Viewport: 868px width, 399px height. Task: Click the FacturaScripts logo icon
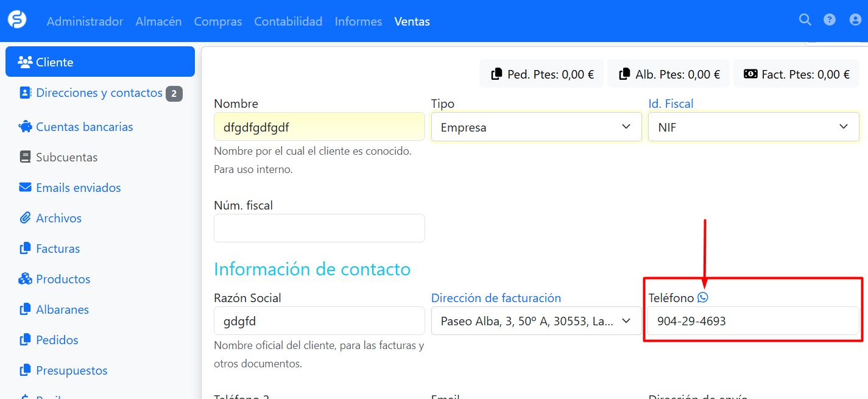[x=17, y=19]
